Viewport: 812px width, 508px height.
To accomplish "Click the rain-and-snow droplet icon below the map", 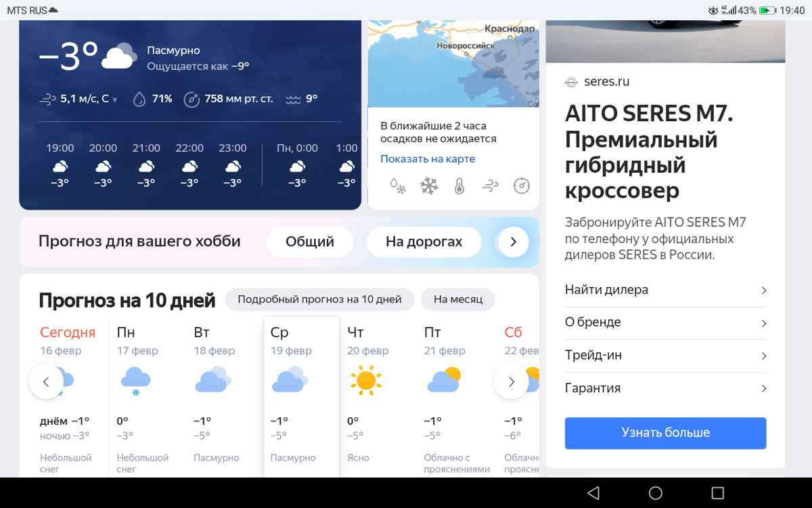I will click(x=397, y=185).
